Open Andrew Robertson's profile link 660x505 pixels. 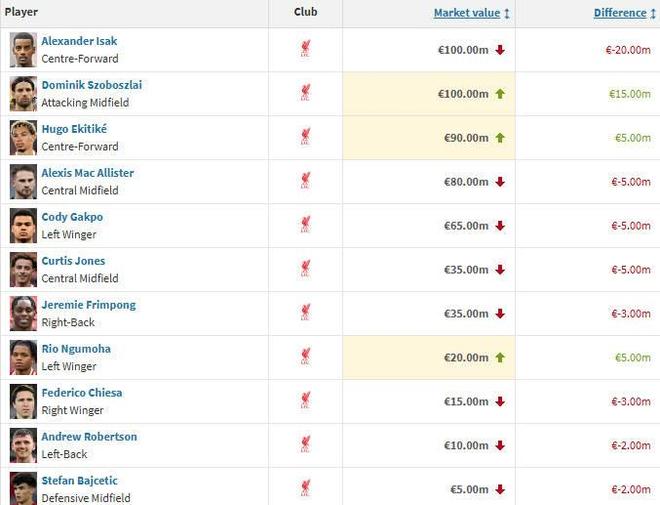[x=89, y=437]
